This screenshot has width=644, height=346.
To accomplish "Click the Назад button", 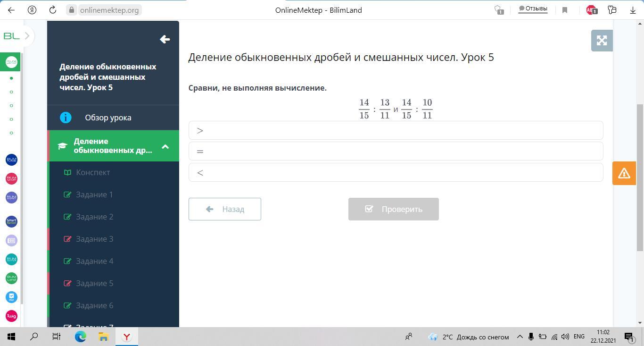I will [225, 209].
